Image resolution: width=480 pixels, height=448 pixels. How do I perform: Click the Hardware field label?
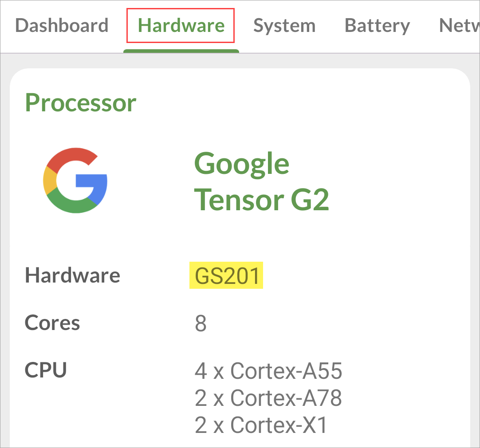72,275
